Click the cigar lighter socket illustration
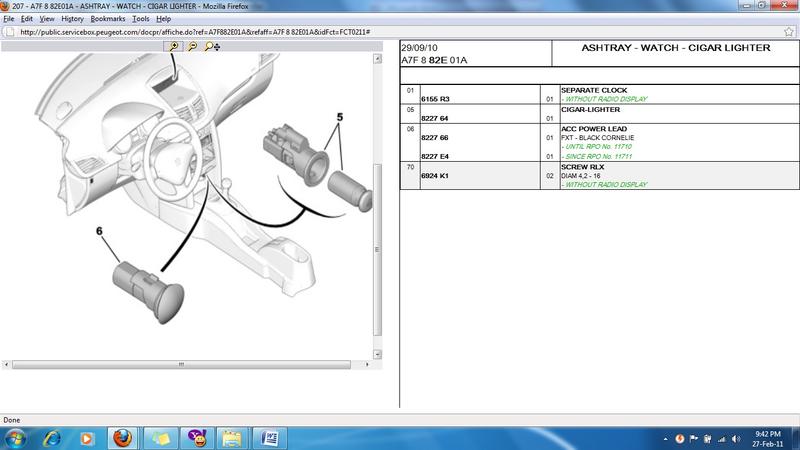Viewport: 800px width, 450px height. tap(297, 156)
